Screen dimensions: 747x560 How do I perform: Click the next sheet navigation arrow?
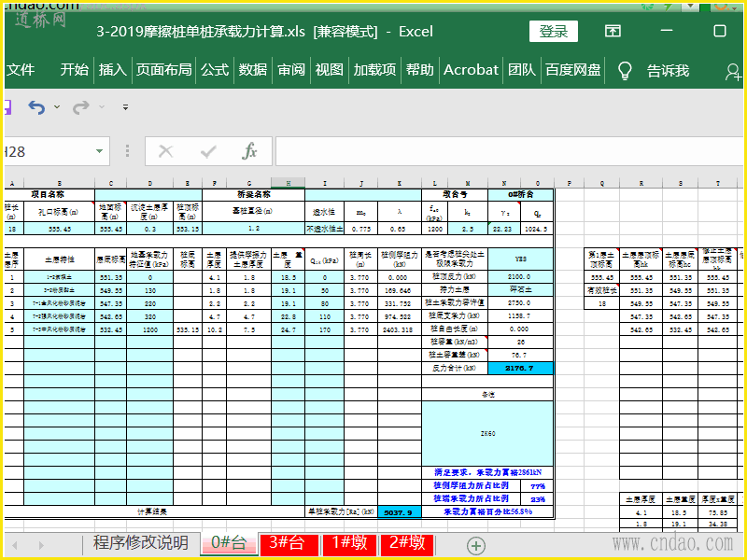[41, 545]
